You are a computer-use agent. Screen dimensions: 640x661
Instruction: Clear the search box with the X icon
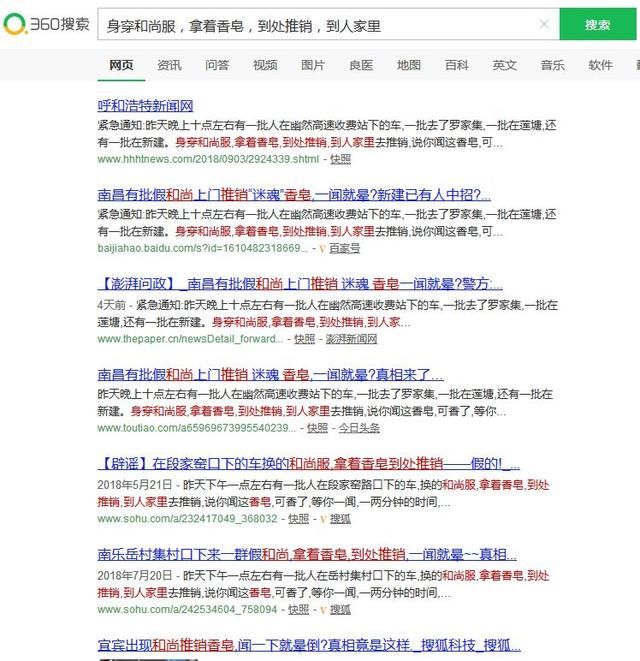[x=544, y=24]
